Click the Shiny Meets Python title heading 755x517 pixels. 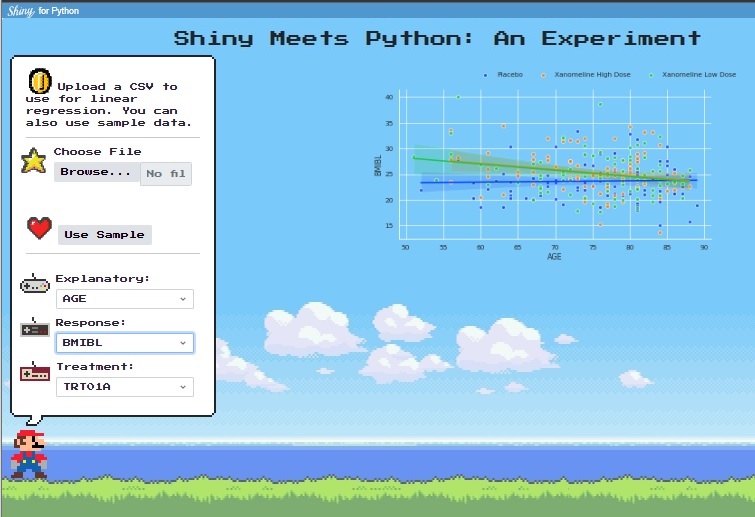(x=437, y=38)
